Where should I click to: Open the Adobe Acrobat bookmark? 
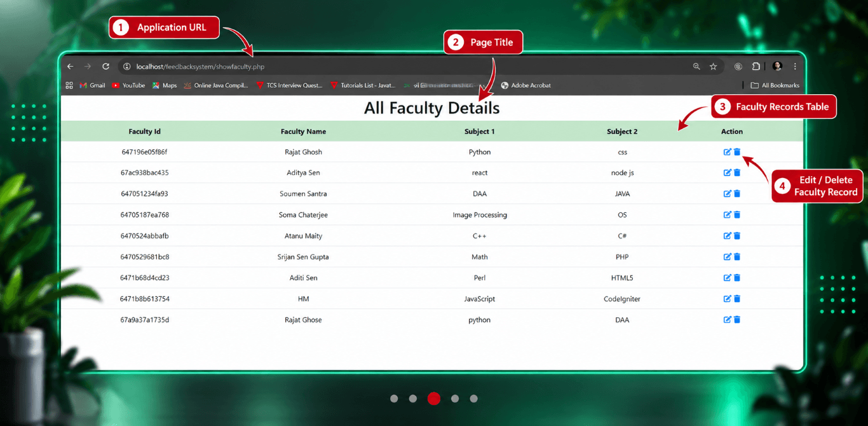click(526, 85)
